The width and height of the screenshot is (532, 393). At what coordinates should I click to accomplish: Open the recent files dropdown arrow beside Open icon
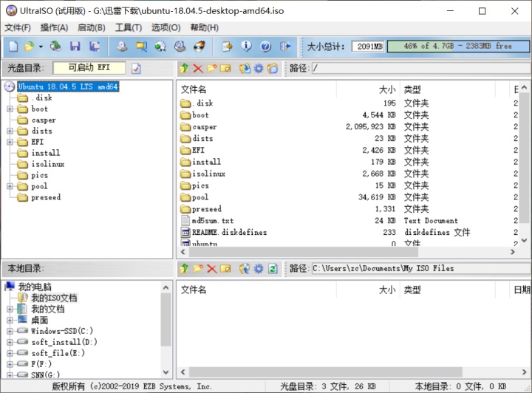[x=41, y=47]
